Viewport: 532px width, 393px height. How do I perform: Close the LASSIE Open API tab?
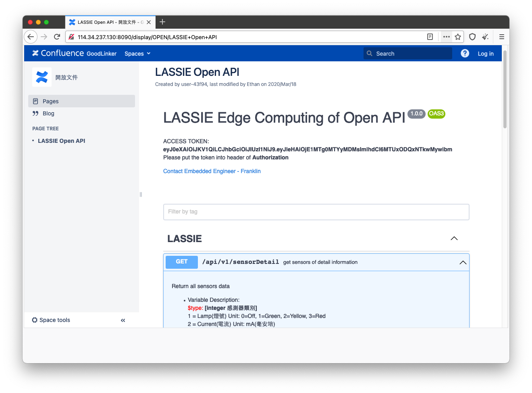coord(149,22)
